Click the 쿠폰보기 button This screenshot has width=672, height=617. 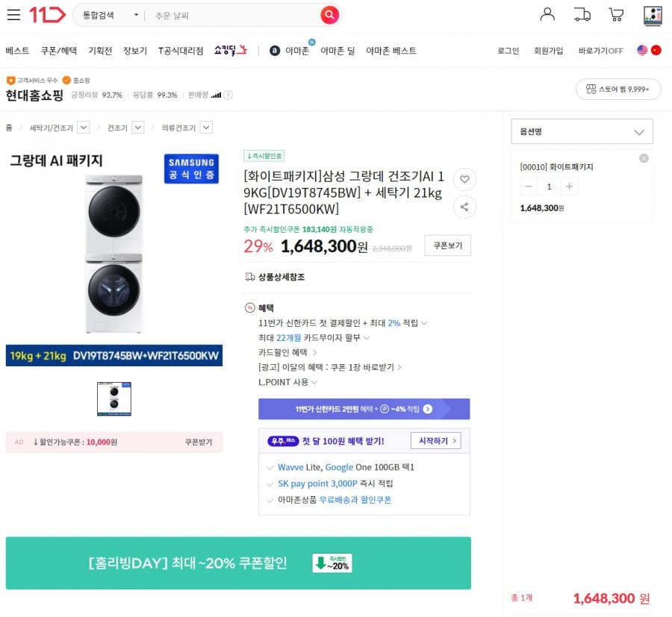[447, 245]
